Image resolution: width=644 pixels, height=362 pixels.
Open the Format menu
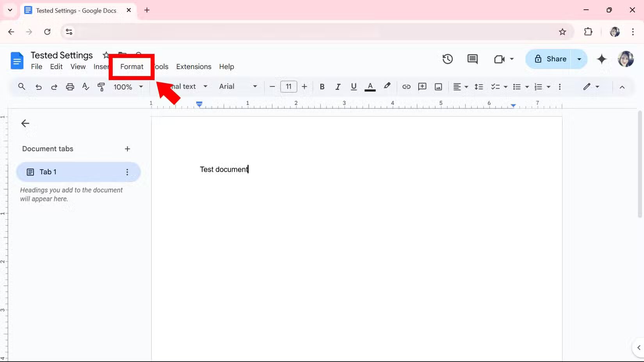(132, 67)
